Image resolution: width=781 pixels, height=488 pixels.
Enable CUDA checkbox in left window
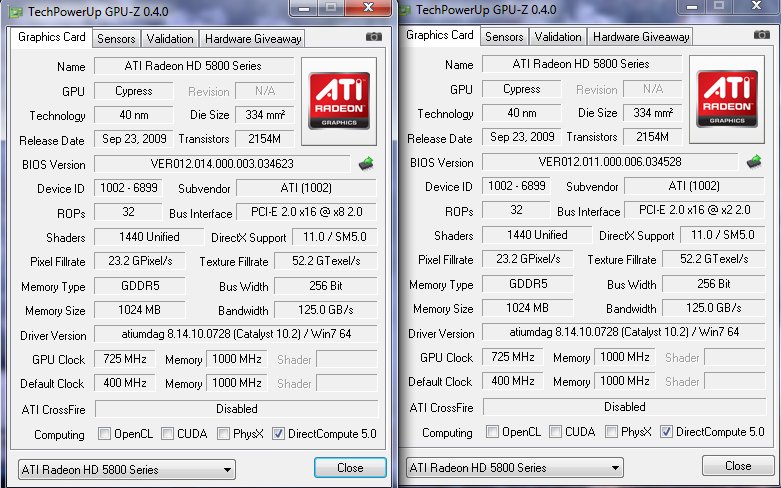[x=167, y=434]
